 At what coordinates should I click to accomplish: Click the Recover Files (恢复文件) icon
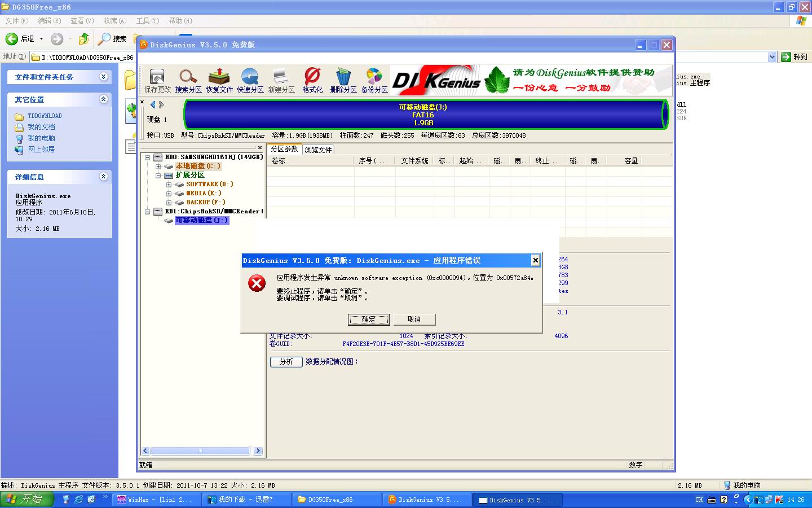tap(219, 80)
